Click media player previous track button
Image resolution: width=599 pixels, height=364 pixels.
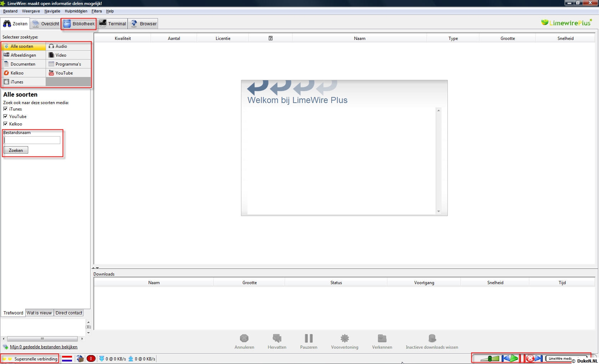pyautogui.click(x=506, y=358)
